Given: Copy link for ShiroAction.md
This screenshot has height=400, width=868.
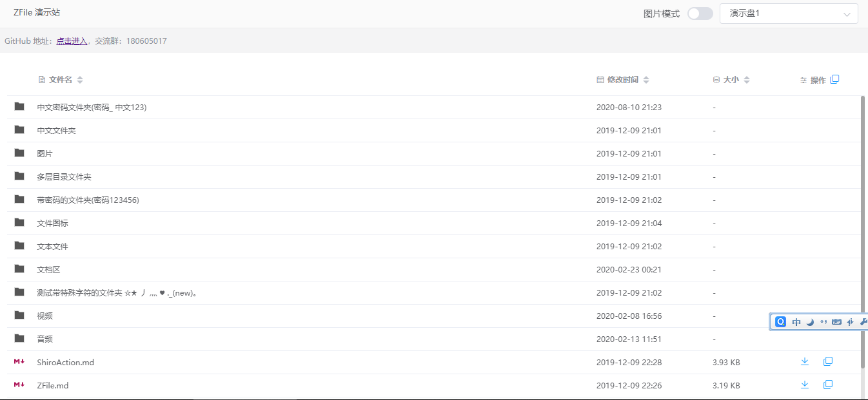Looking at the screenshot, I should [x=828, y=362].
